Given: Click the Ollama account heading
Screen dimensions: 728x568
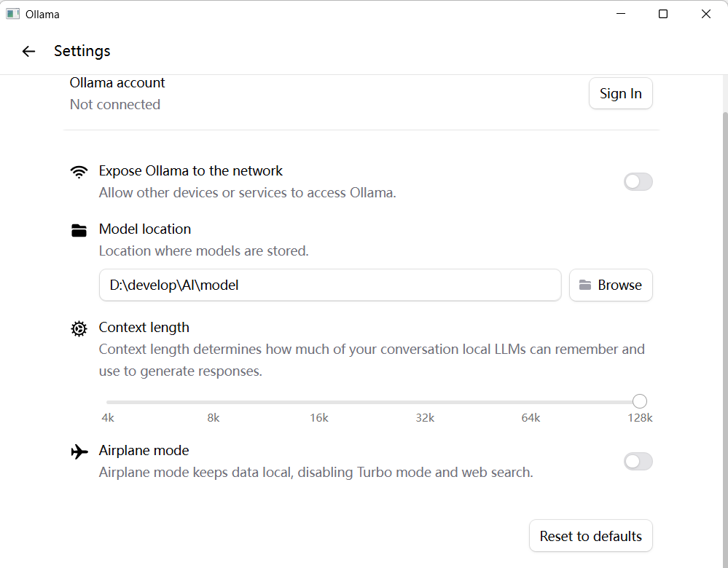Looking at the screenshot, I should point(117,82).
